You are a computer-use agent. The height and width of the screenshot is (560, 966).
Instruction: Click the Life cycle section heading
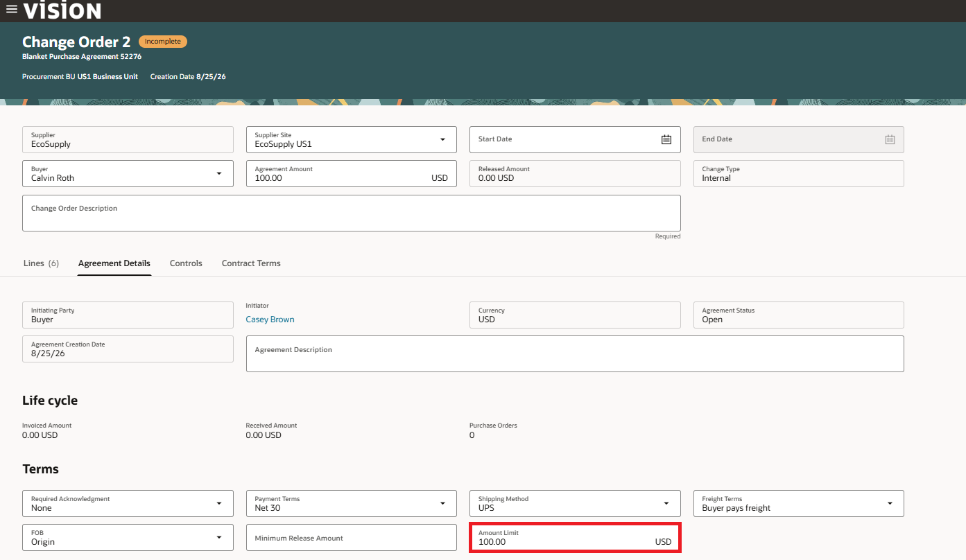tap(50, 401)
